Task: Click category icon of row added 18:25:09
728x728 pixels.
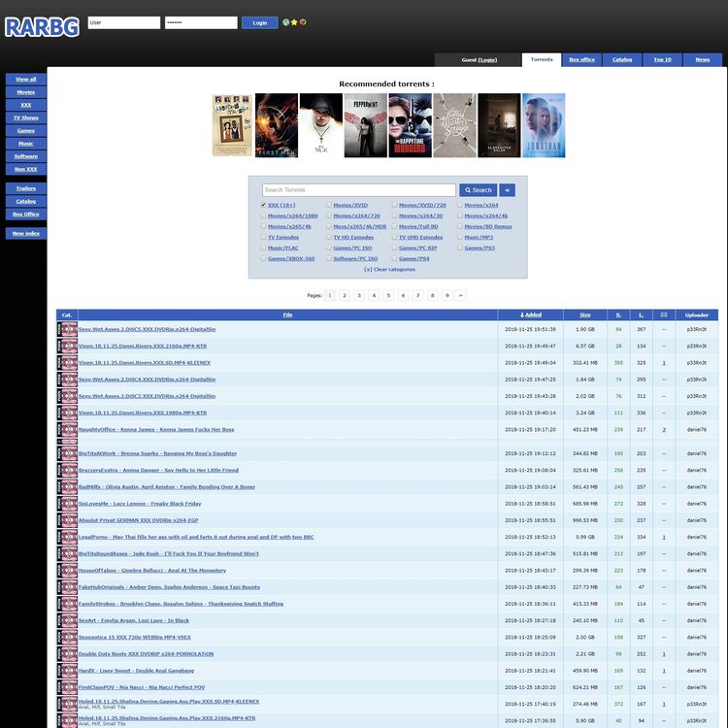Action: [x=67, y=638]
